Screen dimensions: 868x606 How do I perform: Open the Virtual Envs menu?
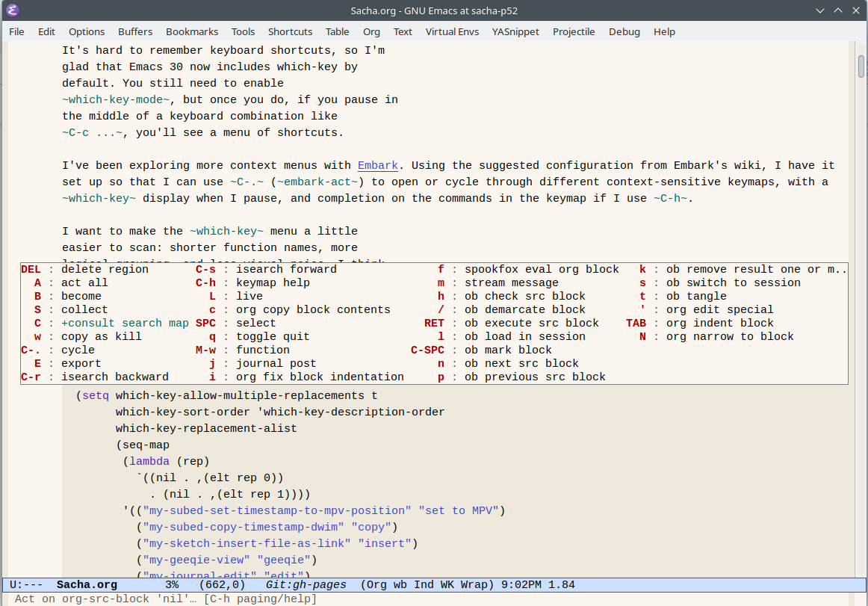point(452,31)
